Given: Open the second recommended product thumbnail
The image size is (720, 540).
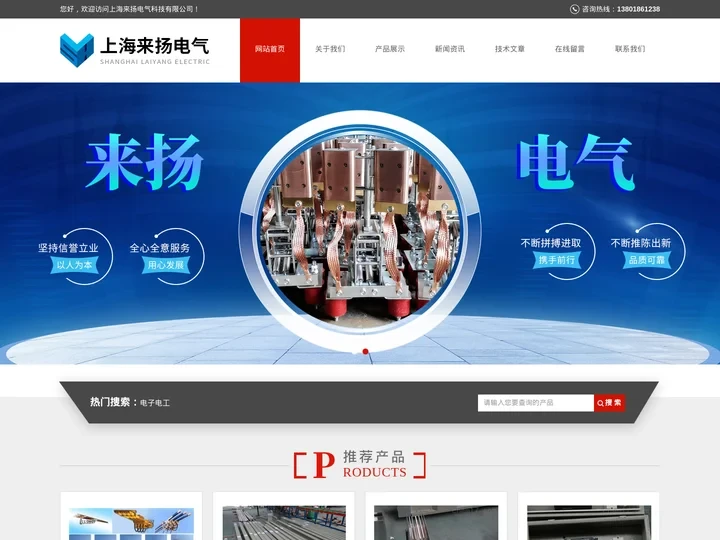Looking at the screenshot, I should point(284,523).
